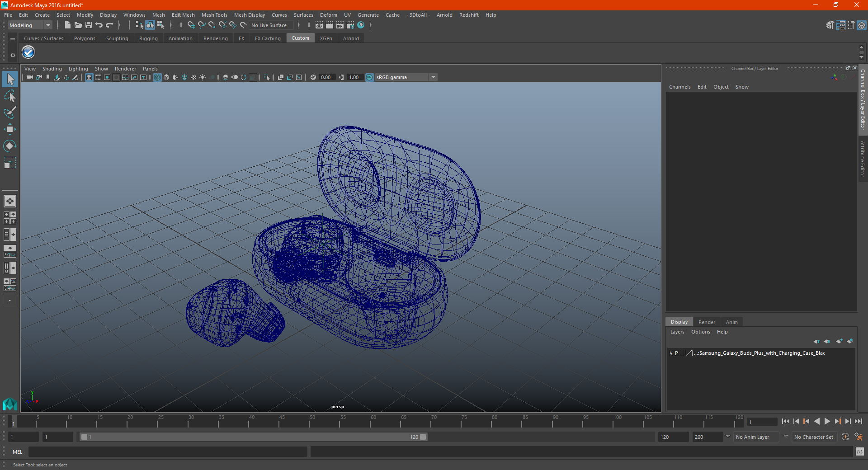Open the Script Editor icon
Screen dimensions: 868x470
pos(860,451)
